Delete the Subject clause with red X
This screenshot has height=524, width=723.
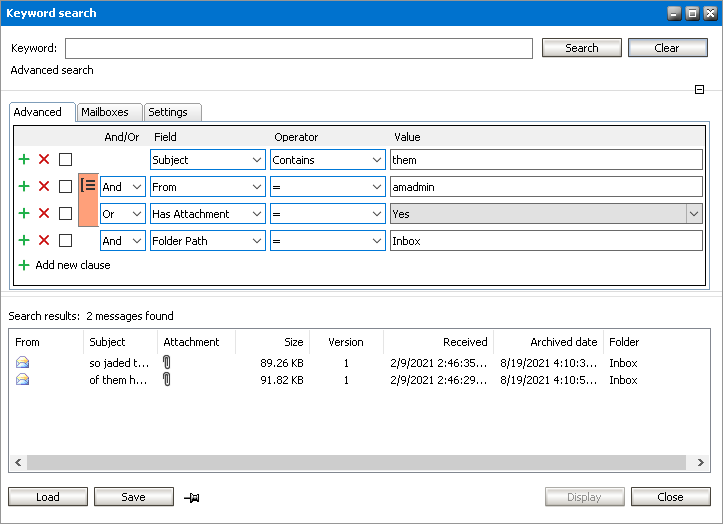pos(44,159)
